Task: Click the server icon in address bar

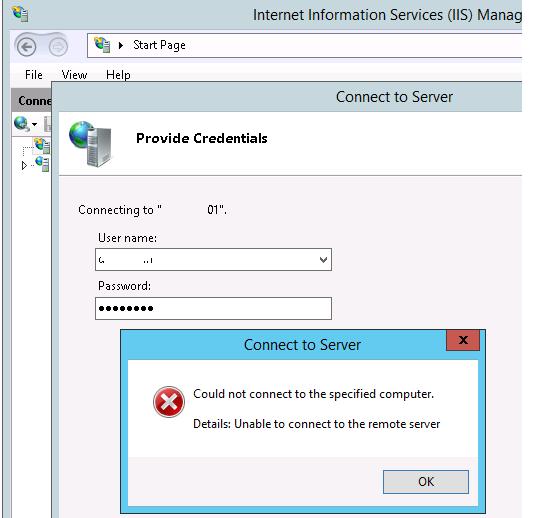Action: pyautogui.click(x=102, y=45)
